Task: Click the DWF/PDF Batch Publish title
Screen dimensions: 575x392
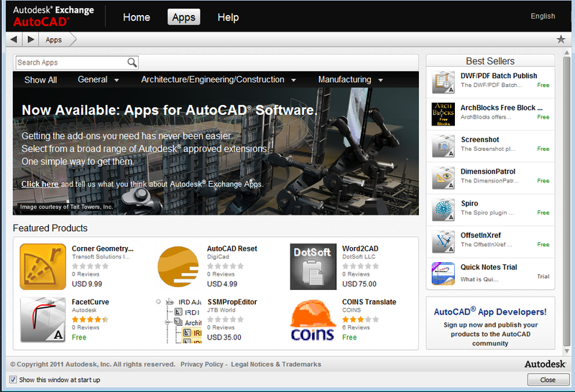Action: click(499, 75)
